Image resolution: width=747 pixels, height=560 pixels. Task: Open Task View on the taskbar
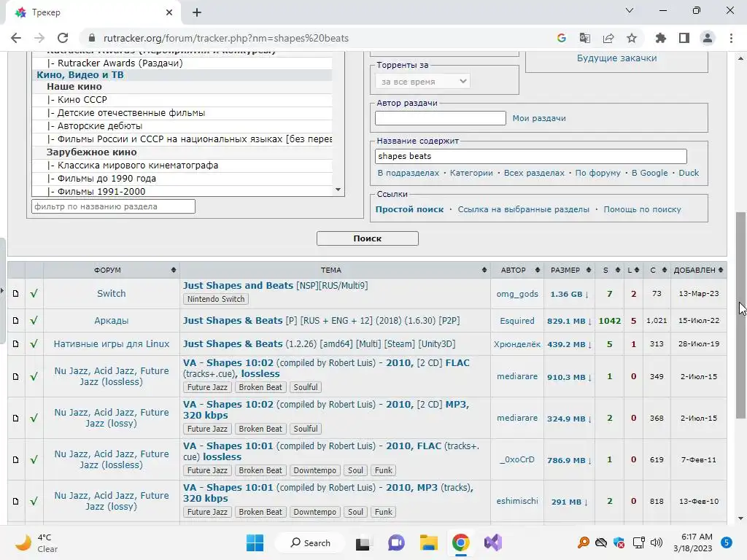(x=363, y=542)
